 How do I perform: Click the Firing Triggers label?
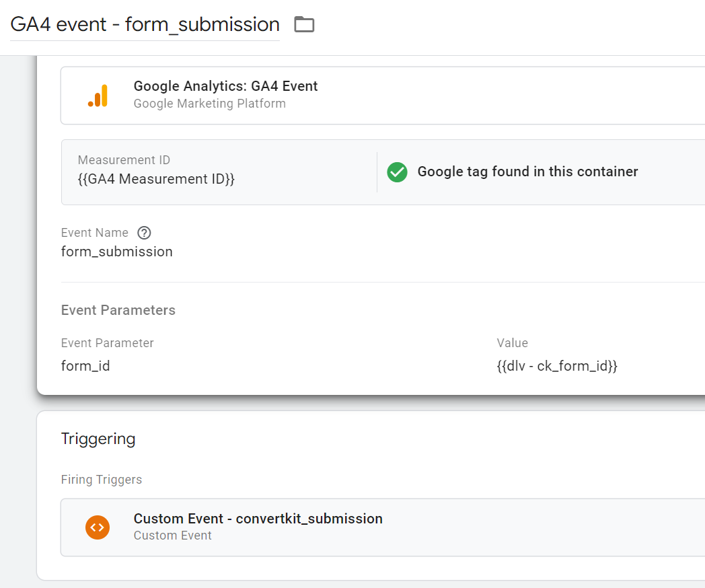click(x=102, y=480)
